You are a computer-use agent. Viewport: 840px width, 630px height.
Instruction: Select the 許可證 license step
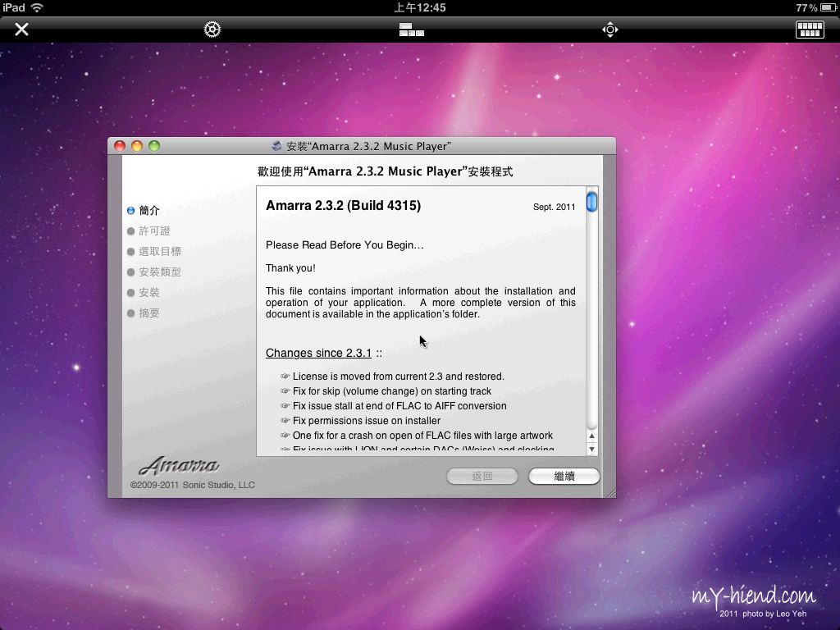(149, 231)
